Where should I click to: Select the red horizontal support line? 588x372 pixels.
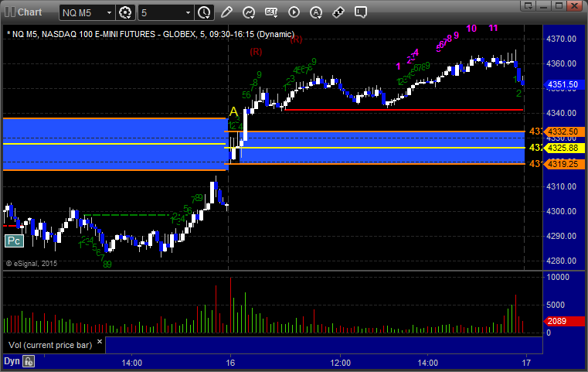tap(404, 110)
